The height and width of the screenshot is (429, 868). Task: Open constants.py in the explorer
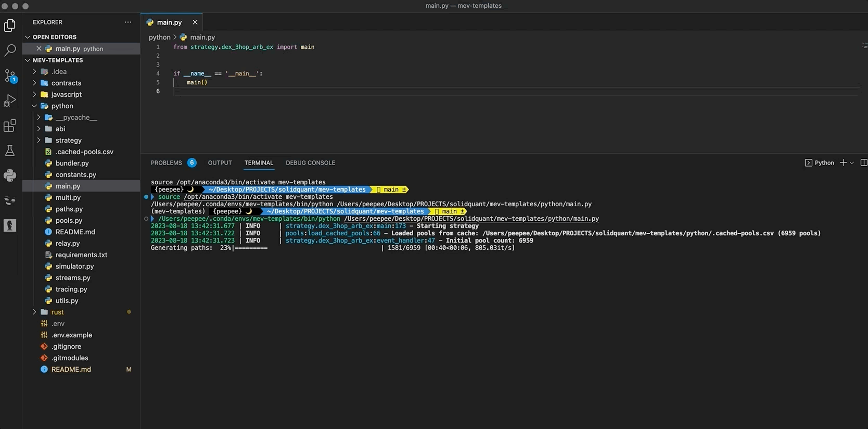point(81,174)
